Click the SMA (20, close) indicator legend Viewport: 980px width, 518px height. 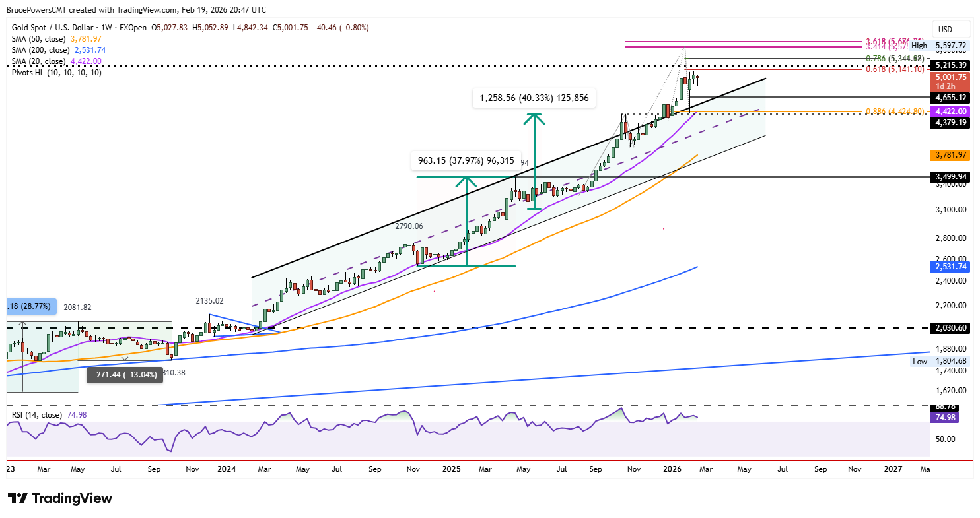tap(39, 61)
